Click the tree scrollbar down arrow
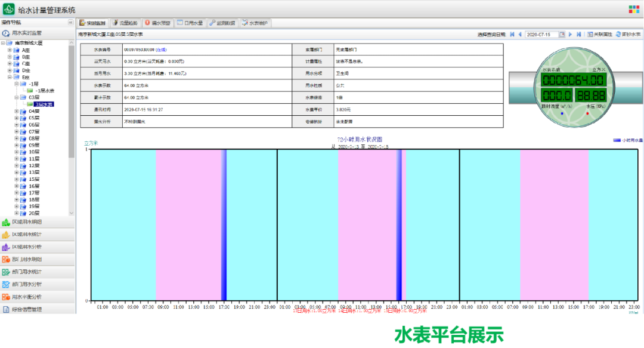 (72, 213)
